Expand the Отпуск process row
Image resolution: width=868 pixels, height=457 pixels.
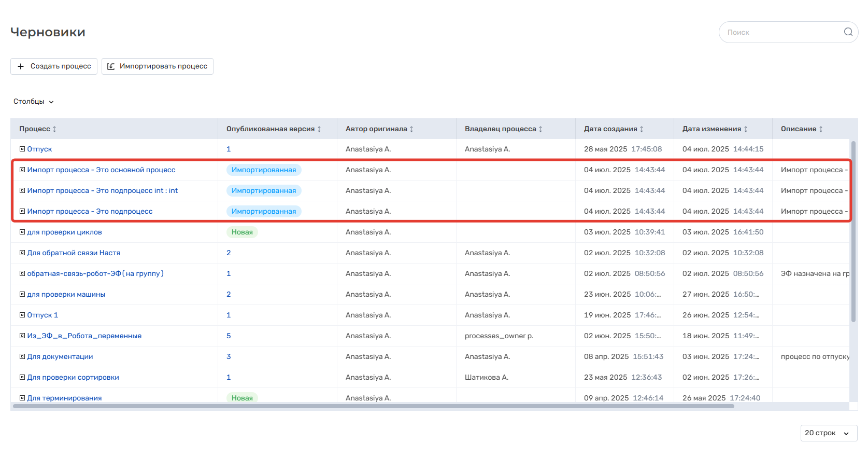click(22, 149)
